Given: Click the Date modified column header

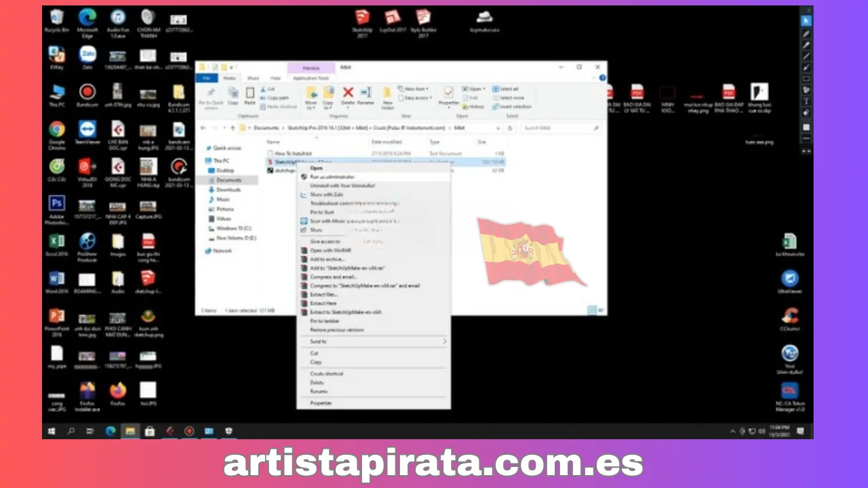Looking at the screenshot, I should [386, 142].
